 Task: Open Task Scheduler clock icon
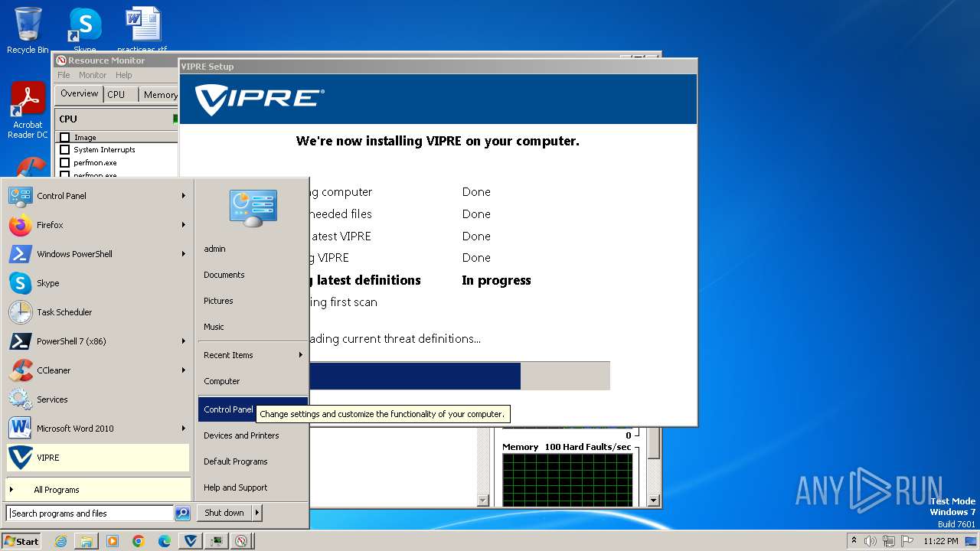(x=21, y=312)
